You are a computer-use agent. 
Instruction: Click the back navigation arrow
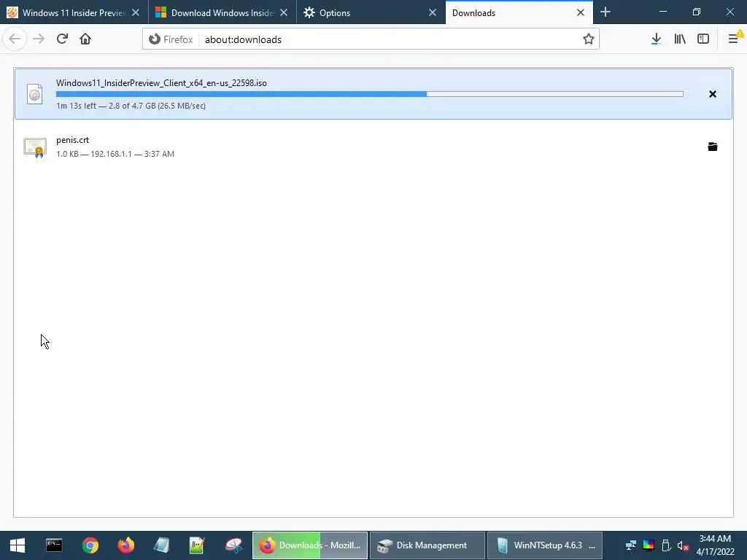15,39
